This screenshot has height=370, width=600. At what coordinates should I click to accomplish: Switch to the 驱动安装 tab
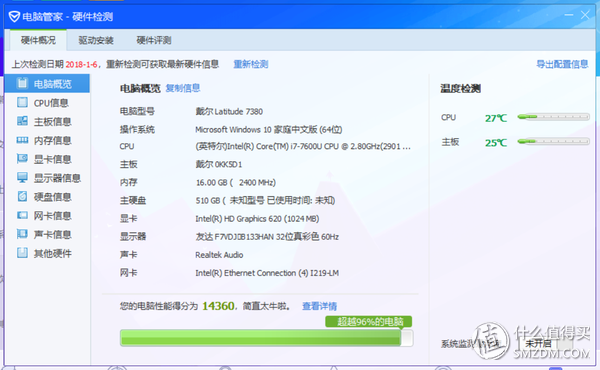96,40
